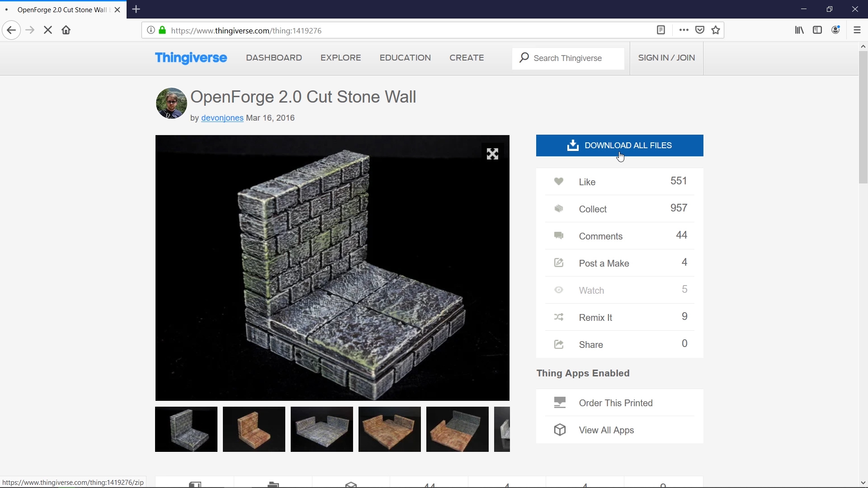Select the first stone wall thumbnail
Image resolution: width=868 pixels, height=488 pixels.
(x=186, y=429)
